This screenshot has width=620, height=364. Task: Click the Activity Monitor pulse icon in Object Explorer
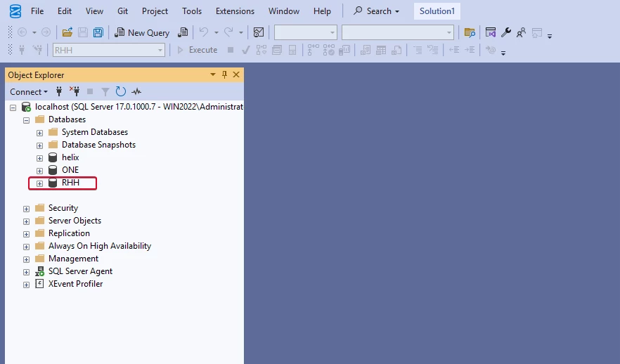(x=136, y=91)
